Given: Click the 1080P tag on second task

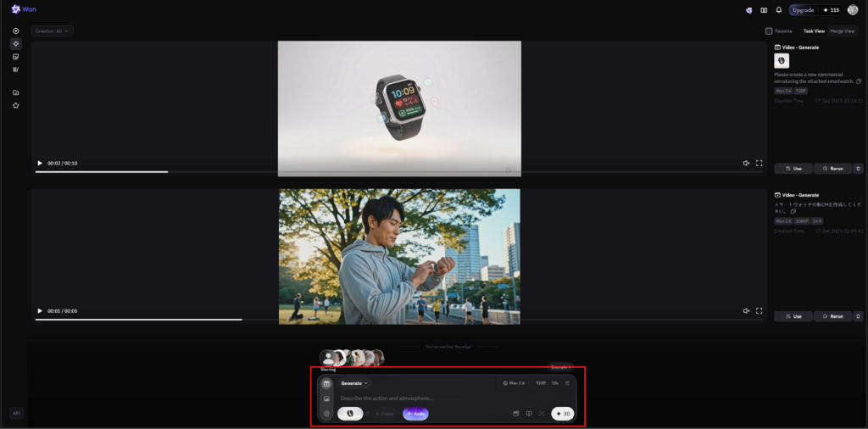Looking at the screenshot, I should (x=802, y=221).
